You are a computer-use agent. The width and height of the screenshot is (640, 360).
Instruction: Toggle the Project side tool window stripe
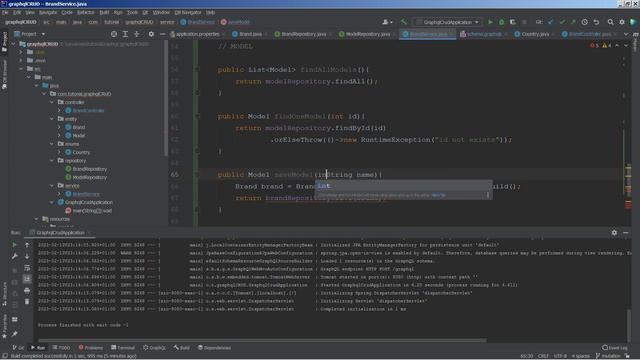(4, 43)
